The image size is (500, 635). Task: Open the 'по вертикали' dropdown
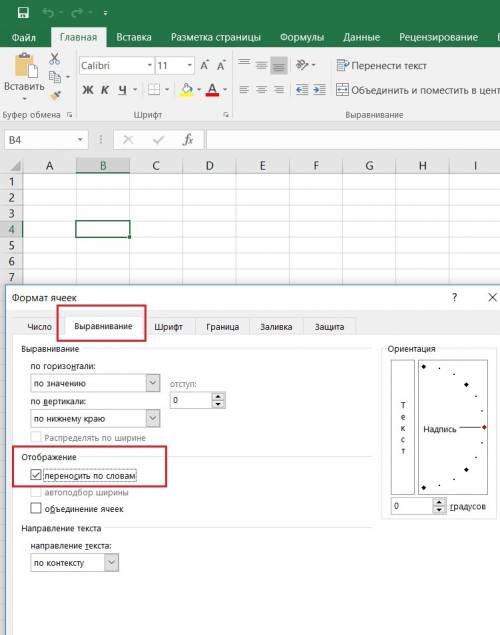click(x=95, y=418)
